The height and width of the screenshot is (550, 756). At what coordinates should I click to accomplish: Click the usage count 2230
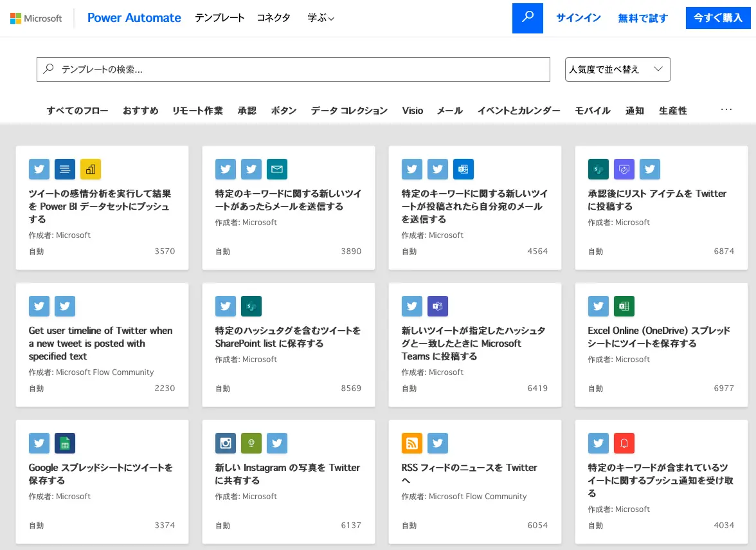(165, 389)
